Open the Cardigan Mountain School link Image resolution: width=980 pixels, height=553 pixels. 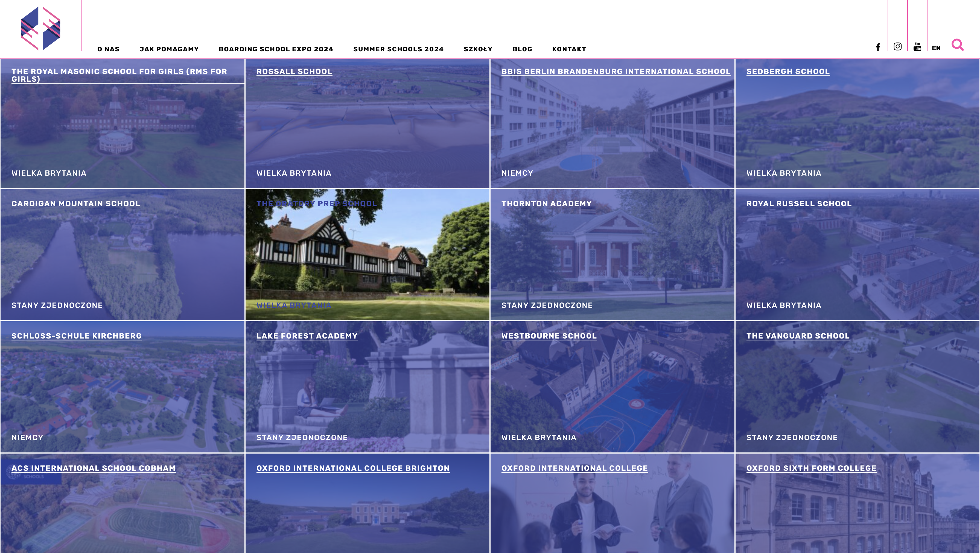(x=76, y=204)
